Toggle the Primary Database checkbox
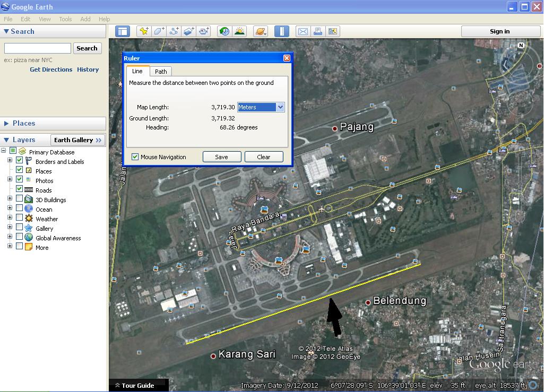 pyautogui.click(x=13, y=151)
